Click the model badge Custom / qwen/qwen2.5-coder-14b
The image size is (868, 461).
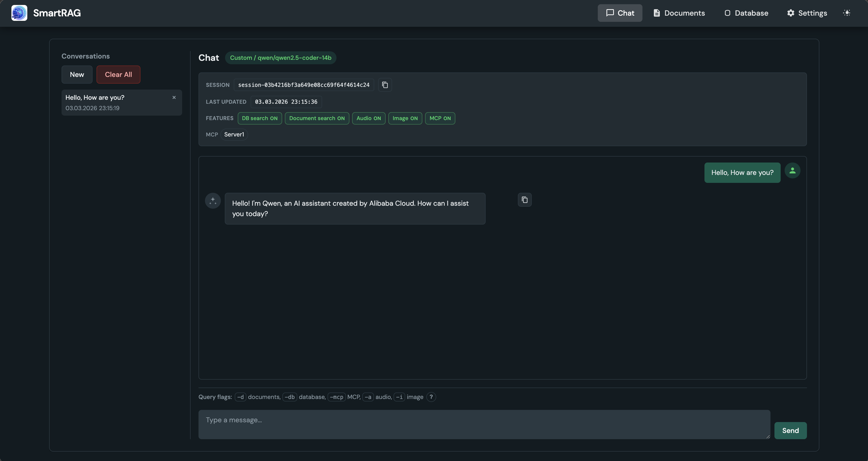280,58
